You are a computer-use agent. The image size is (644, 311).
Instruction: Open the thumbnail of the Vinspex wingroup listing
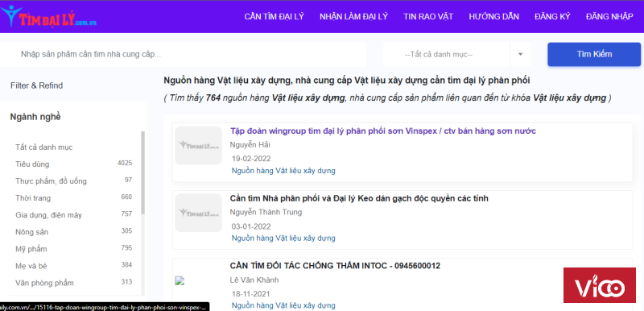tap(198, 146)
